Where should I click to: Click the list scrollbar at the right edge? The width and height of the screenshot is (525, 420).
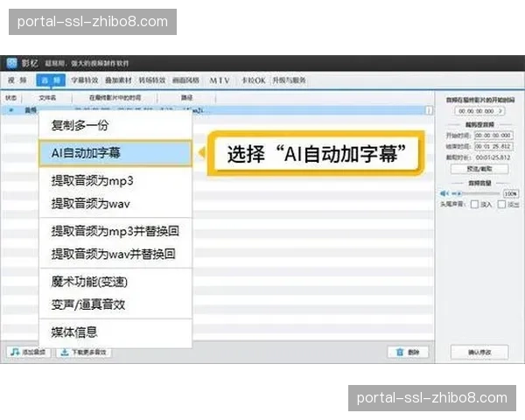pyautogui.click(x=429, y=110)
